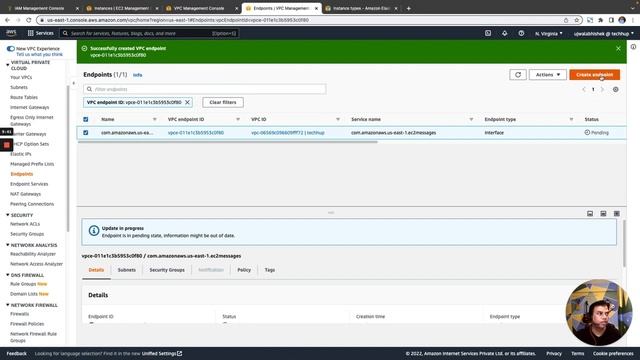The height and width of the screenshot is (360, 640).
Task: Toggle select-all checkbox in table header
Action: [x=86, y=120]
